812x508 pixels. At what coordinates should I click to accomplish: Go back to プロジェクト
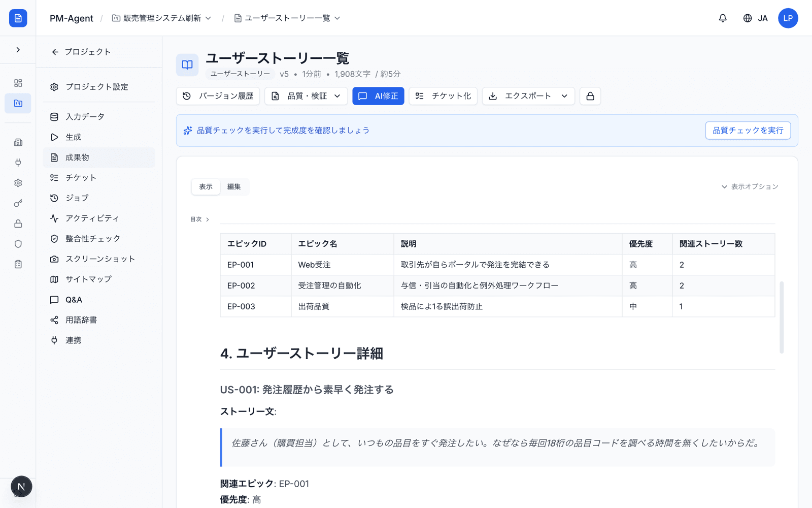[81, 52]
